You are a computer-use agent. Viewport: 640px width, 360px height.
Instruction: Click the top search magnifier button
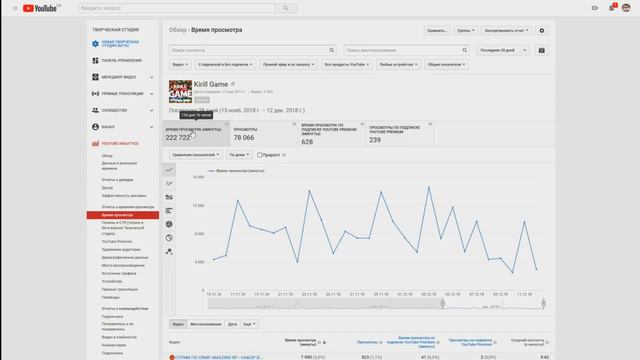[286, 8]
